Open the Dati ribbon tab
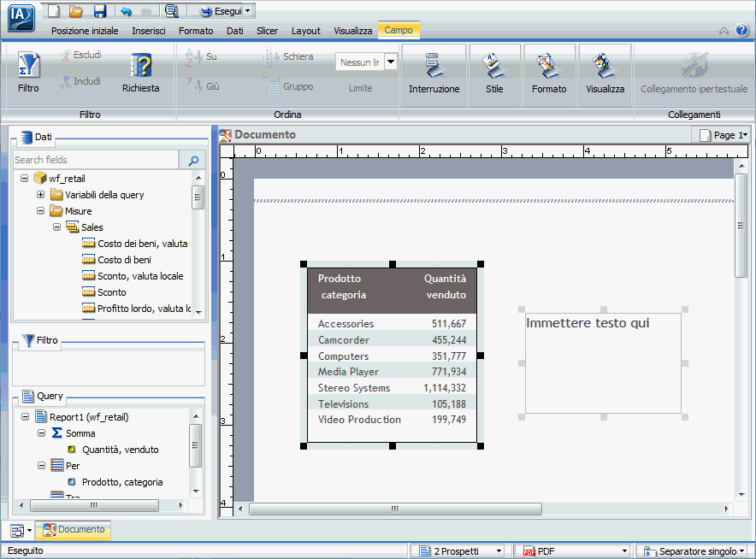The height and width of the screenshot is (559, 756). [x=235, y=31]
